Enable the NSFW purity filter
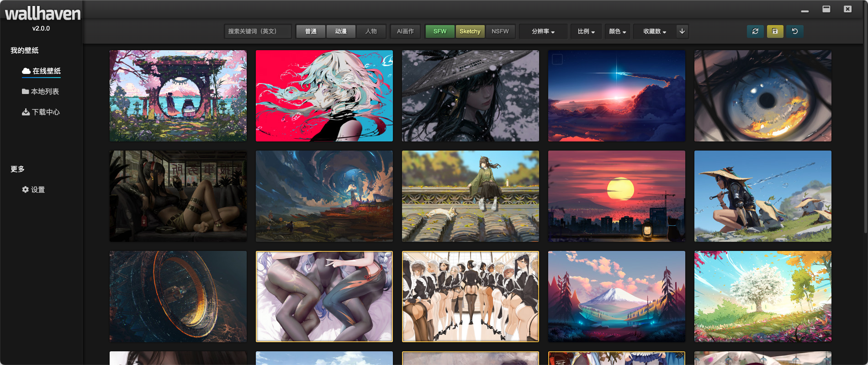The width and height of the screenshot is (868, 365). click(x=500, y=31)
